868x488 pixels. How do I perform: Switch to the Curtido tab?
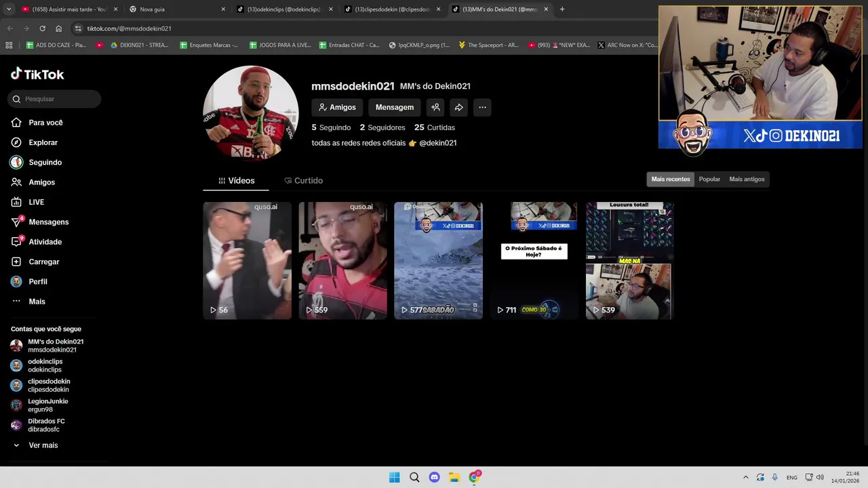(x=303, y=180)
